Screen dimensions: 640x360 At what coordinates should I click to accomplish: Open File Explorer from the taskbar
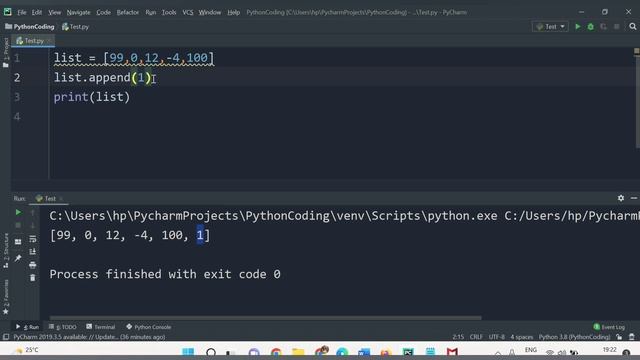pos(298,352)
